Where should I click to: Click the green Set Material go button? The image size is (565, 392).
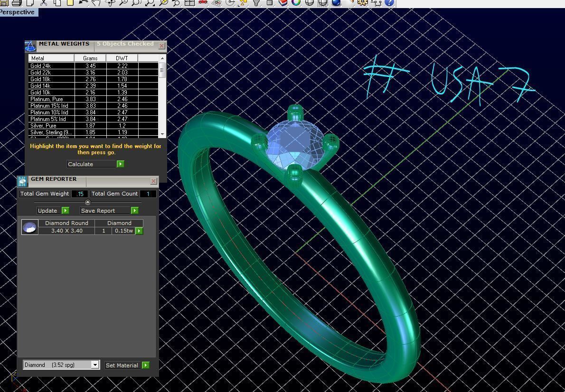(x=146, y=365)
